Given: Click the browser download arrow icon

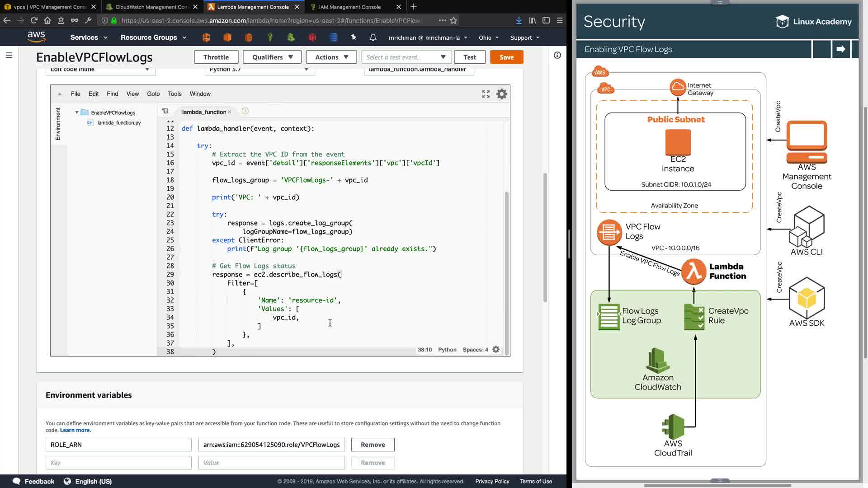Looking at the screenshot, I should point(519,20).
